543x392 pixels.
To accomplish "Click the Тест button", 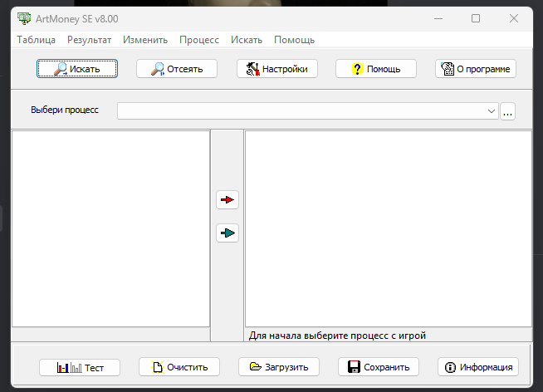I will (80, 367).
